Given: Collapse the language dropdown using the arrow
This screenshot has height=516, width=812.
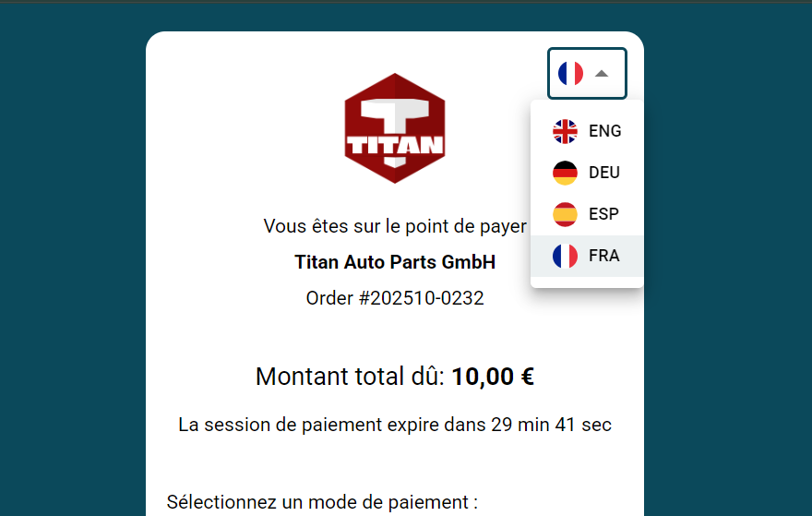Looking at the screenshot, I should [x=602, y=73].
